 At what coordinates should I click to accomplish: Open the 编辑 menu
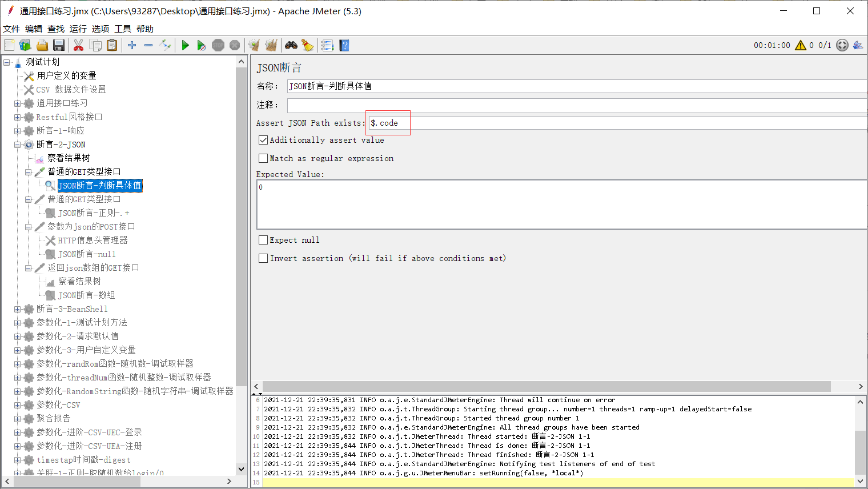(34, 29)
